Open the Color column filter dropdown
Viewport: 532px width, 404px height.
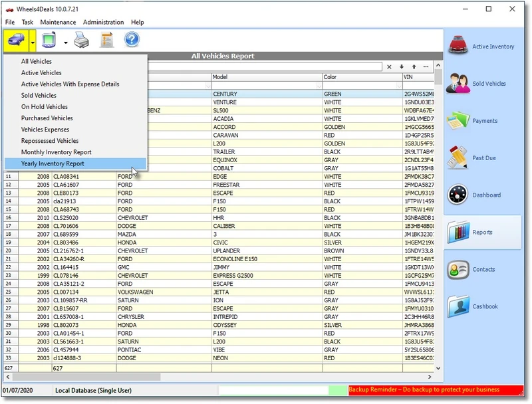(398, 86)
